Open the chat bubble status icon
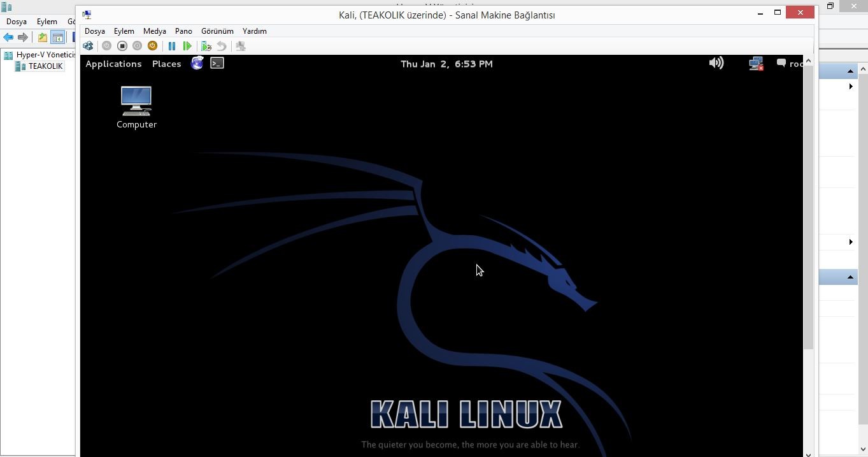Viewport: 868px width, 457px height. pyautogui.click(x=781, y=63)
